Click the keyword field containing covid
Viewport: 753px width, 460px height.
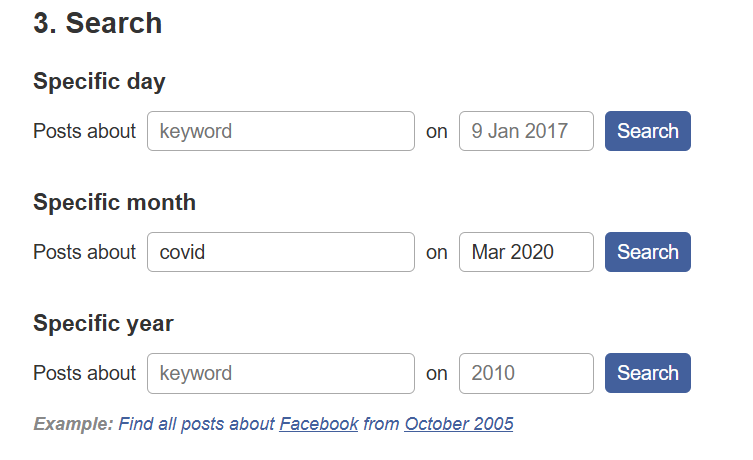(280, 252)
